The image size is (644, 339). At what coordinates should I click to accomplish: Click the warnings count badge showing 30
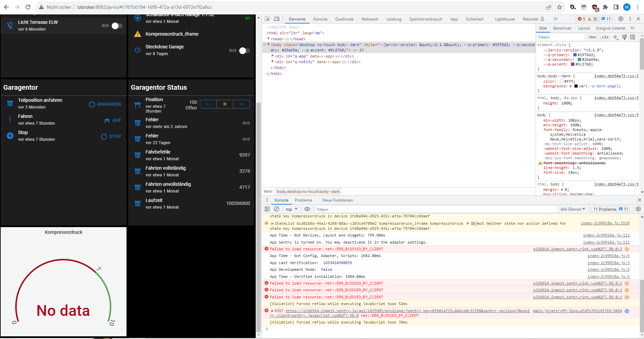pos(593,19)
